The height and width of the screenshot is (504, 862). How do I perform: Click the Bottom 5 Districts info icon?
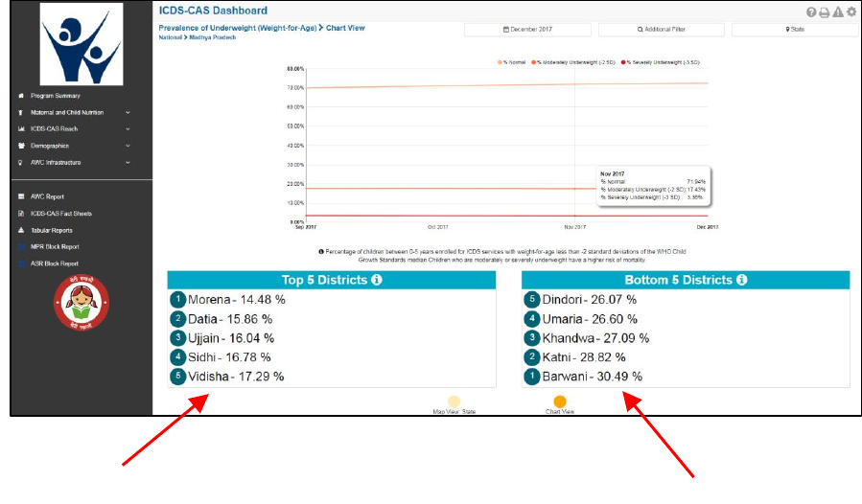(x=741, y=280)
